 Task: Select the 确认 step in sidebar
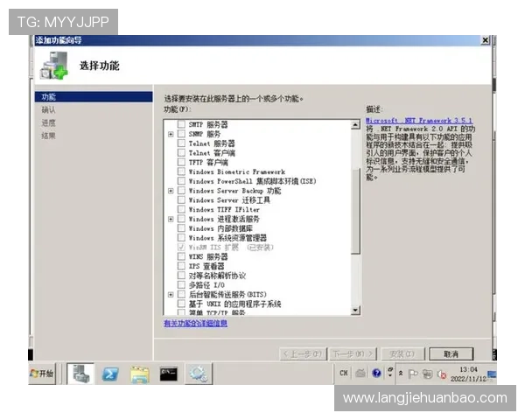[x=48, y=110]
